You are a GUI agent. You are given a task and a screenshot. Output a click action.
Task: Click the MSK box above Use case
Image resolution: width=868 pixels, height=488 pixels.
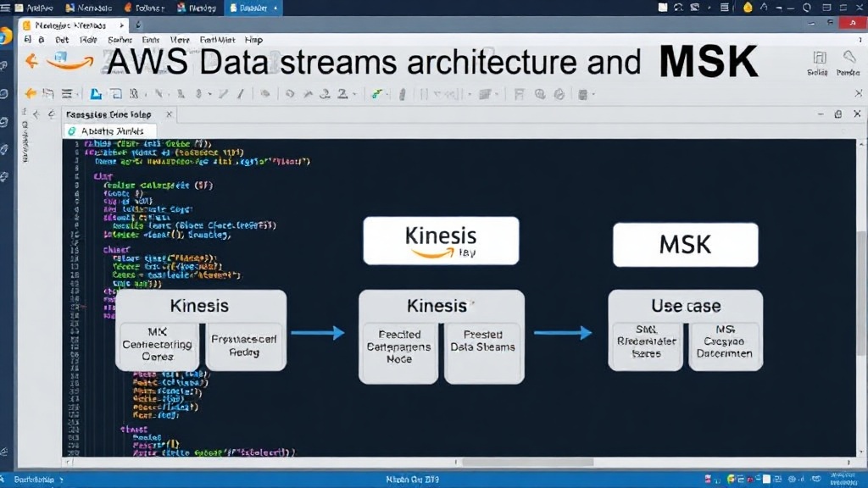coord(685,245)
